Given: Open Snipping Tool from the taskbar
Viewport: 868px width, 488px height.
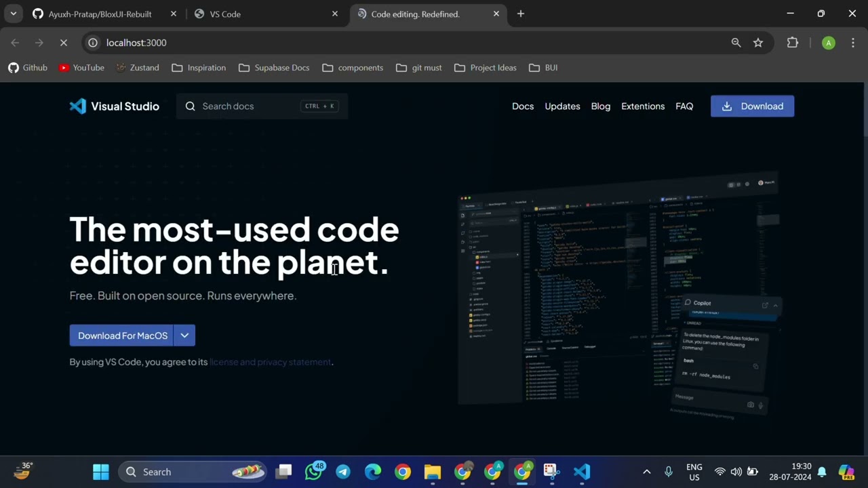Looking at the screenshot, I should click(551, 472).
